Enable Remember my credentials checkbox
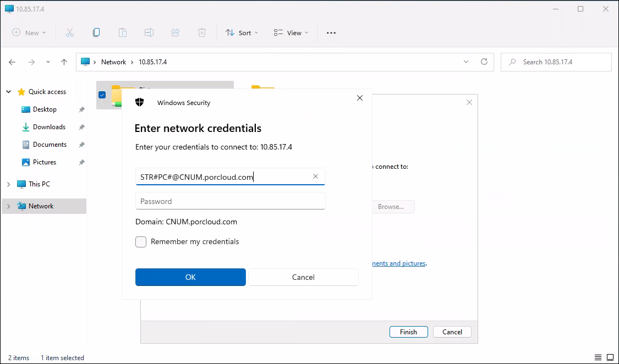Screen dimensions: 619x364 click(141, 242)
